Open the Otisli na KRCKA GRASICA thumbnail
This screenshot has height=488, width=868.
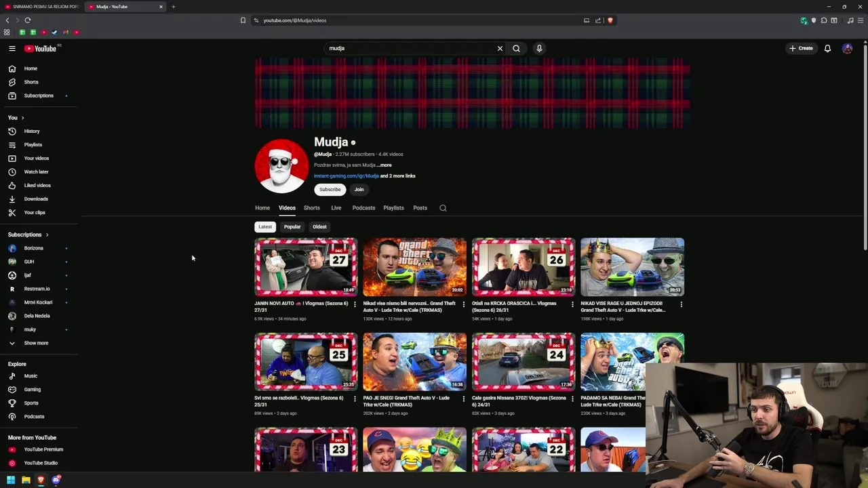point(524,266)
